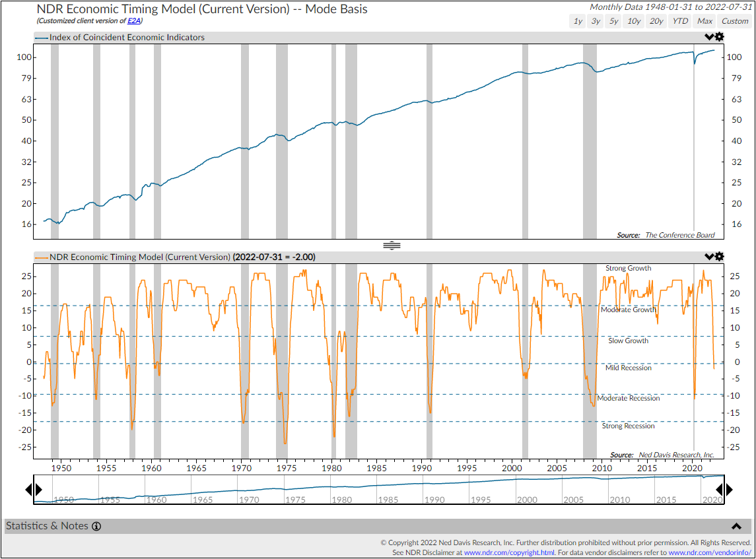Open Coincident Indicators panel settings gear
The image size is (756, 559).
[719, 37]
